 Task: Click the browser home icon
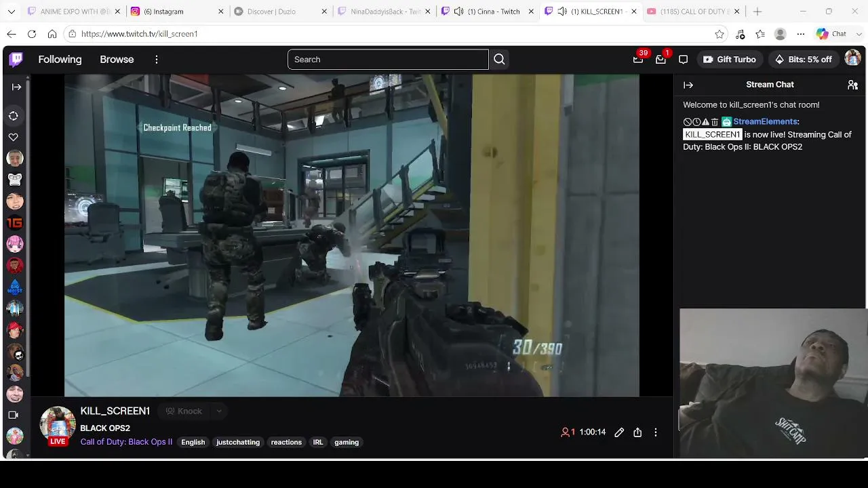tap(52, 34)
